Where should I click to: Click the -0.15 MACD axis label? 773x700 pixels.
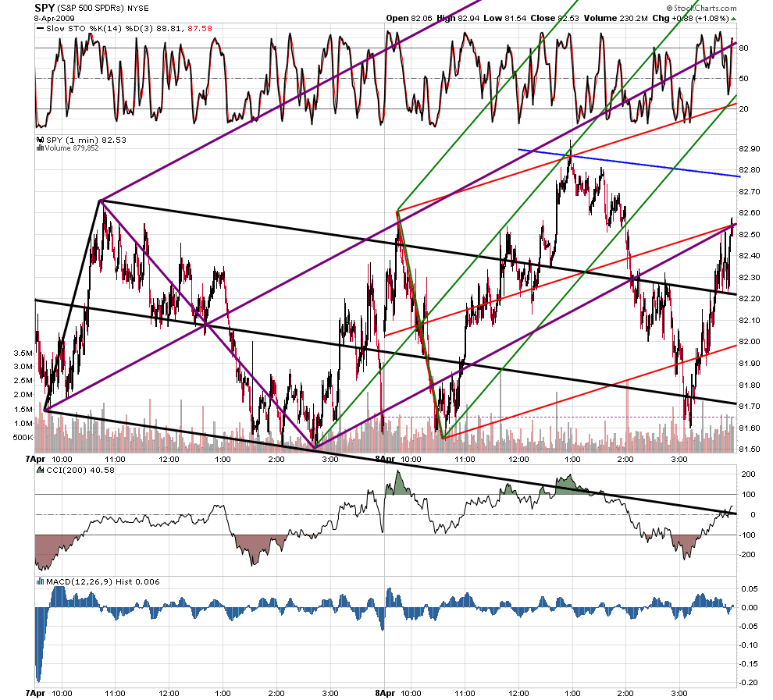[750, 663]
